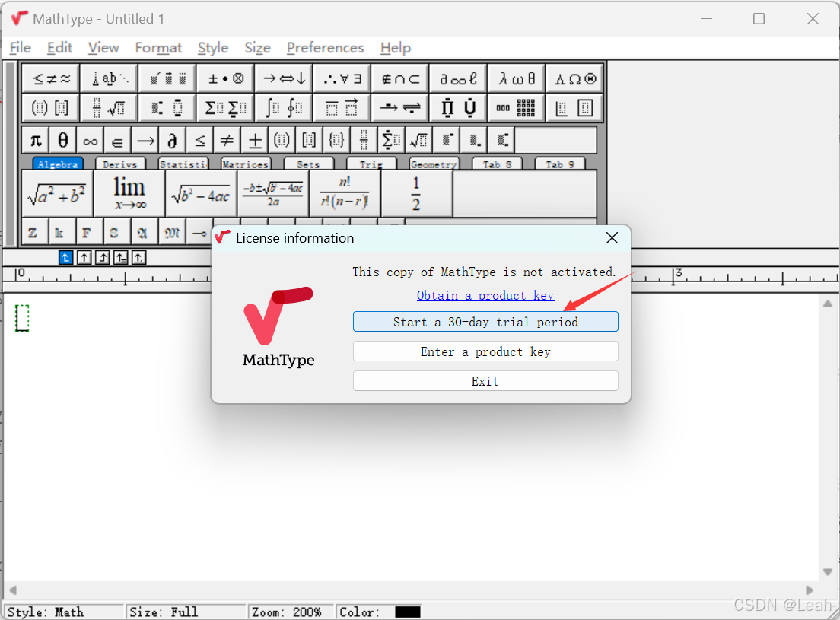Image resolution: width=840 pixels, height=620 pixels.
Task: Open the relational symbols palette (≤≠≈)
Action: coord(51,78)
